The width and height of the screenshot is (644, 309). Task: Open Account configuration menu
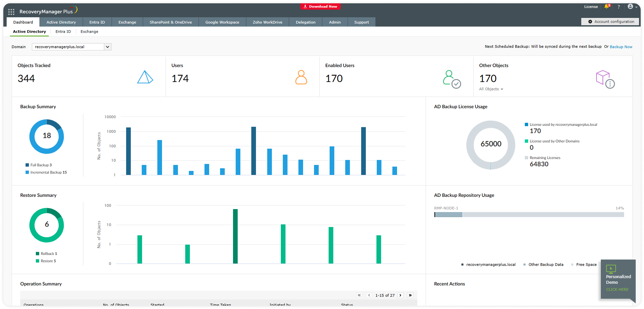click(x=611, y=22)
